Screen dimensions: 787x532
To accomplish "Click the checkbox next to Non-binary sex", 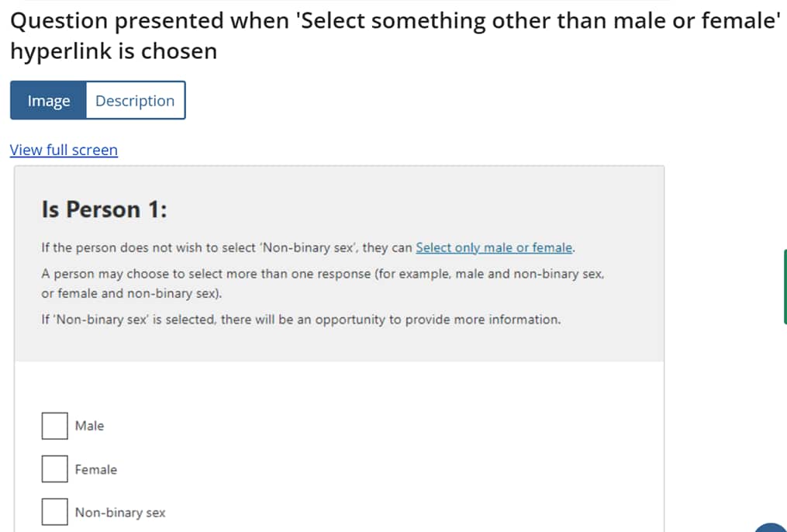I will (54, 511).
